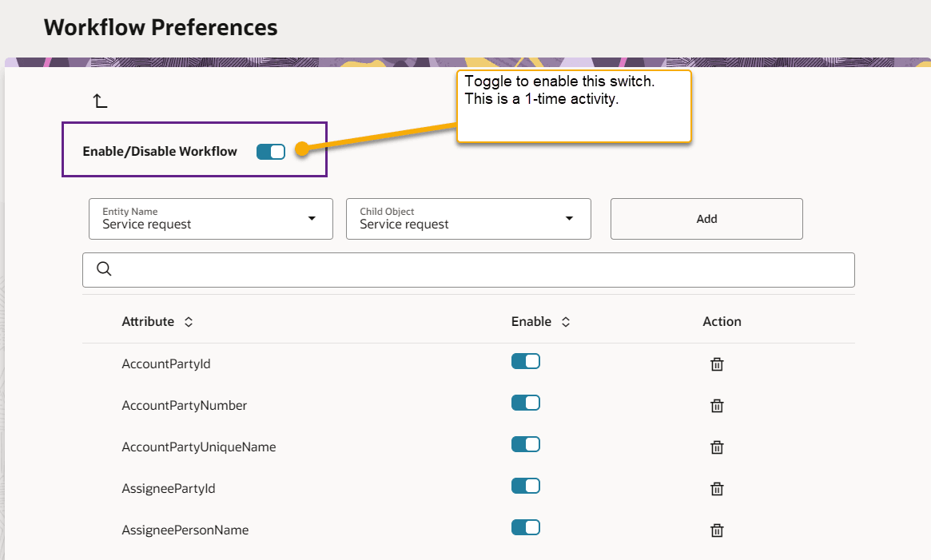Sort by Attribute column arrows
The image size is (931, 560).
click(189, 322)
